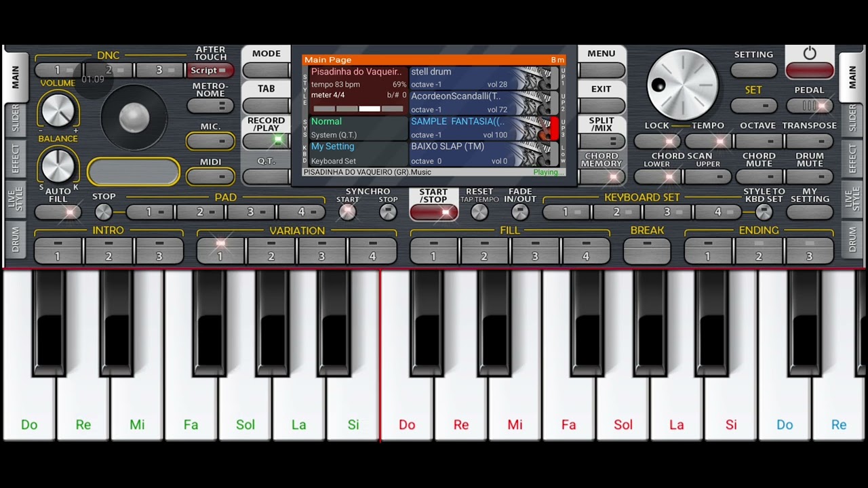Toggle the tempo Lock button
This screenshot has height=488, width=868.
(x=658, y=141)
